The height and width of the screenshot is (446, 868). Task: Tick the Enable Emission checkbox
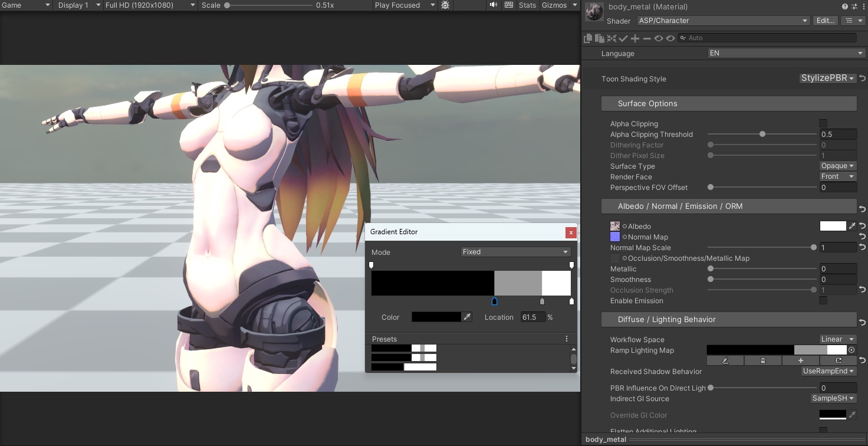[823, 300]
